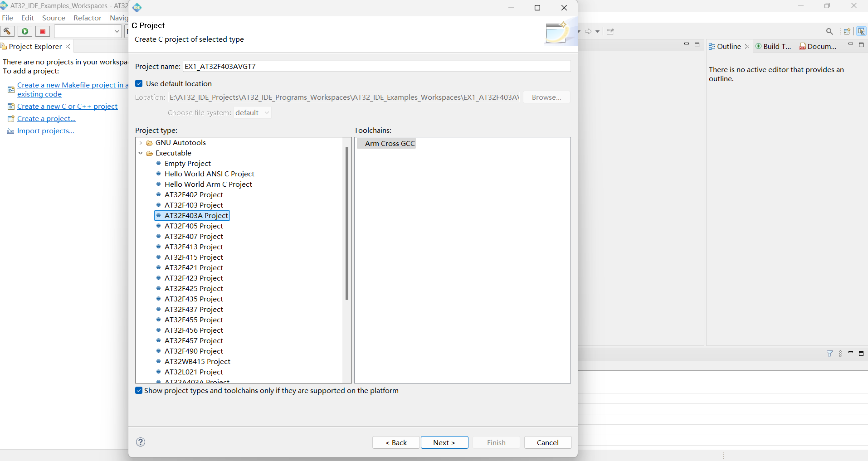Click the Pin editor icon in toolbar
This screenshot has height=461, width=868.
[x=610, y=31]
